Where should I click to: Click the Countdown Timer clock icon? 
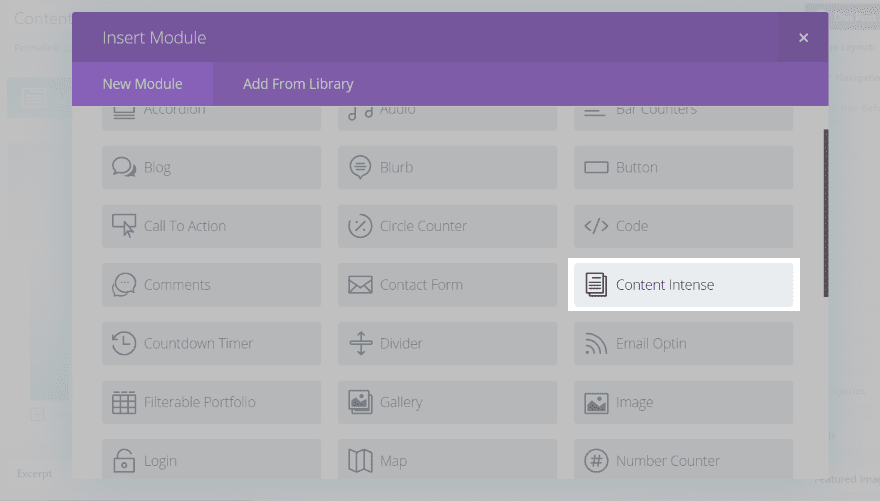coord(124,343)
